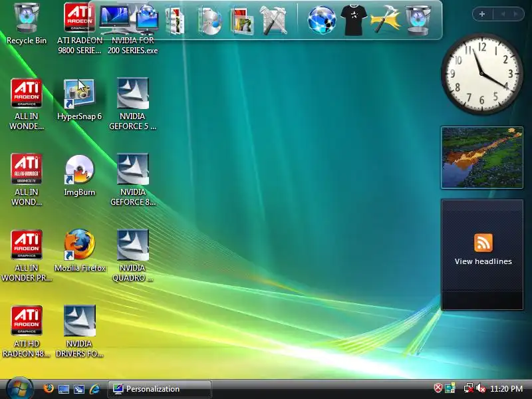Add a gadget with the plus button
Screen dimensions: 532x399
coord(481,14)
